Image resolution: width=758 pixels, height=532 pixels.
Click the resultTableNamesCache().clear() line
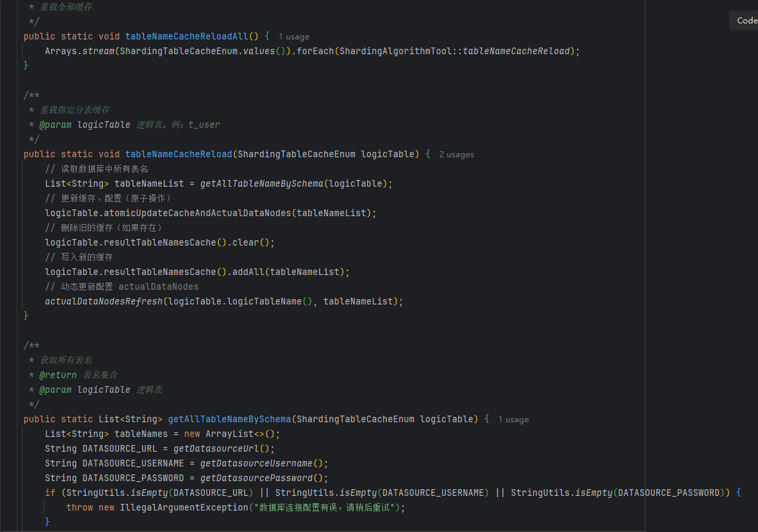(159, 243)
